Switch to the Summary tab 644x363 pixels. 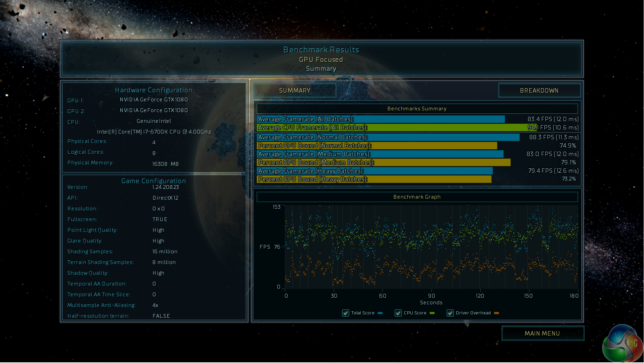(x=295, y=91)
